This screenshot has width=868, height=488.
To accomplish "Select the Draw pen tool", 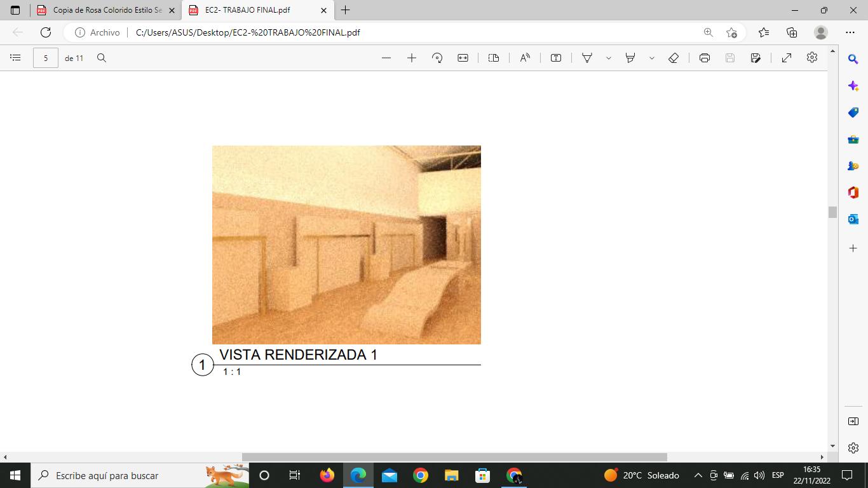I will click(587, 58).
